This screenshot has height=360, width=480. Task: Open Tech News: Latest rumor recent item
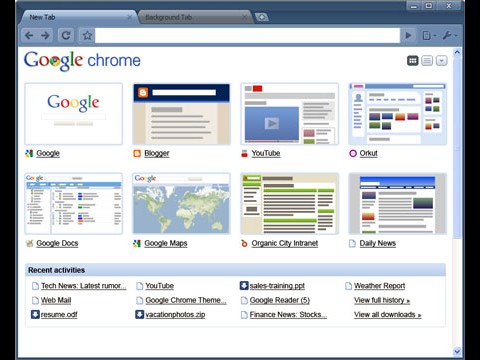coord(84,286)
